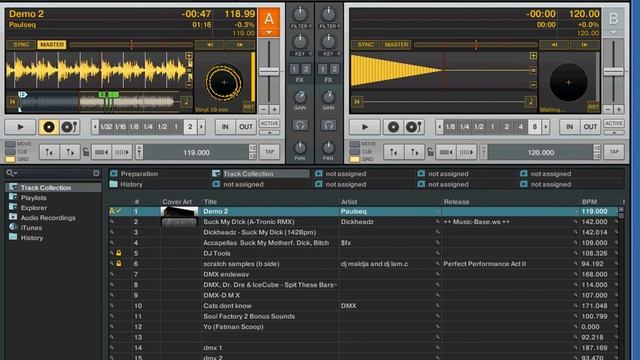640x360 pixels.
Task: Toggle SYNC on Deck B
Action: (x=365, y=44)
